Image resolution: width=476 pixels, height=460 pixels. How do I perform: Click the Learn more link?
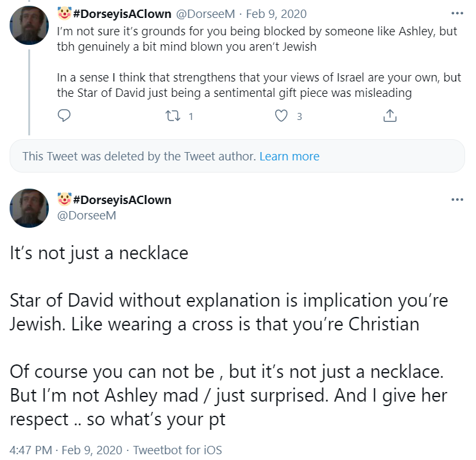pos(289,157)
